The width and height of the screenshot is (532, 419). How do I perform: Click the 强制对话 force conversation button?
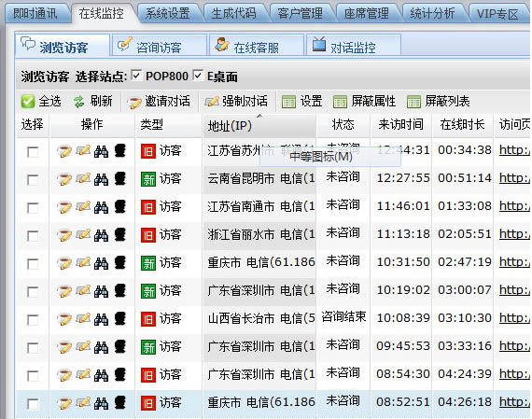pyautogui.click(x=236, y=102)
